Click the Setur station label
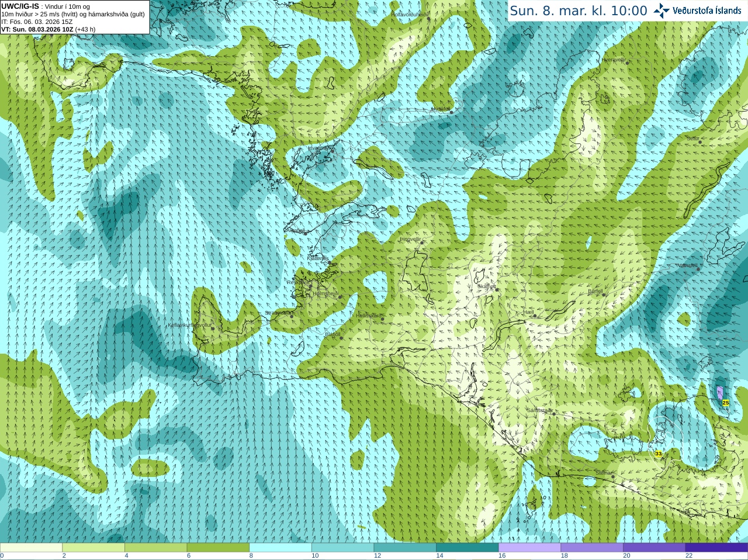This screenshot has height=560, width=748. pyautogui.click(x=692, y=139)
